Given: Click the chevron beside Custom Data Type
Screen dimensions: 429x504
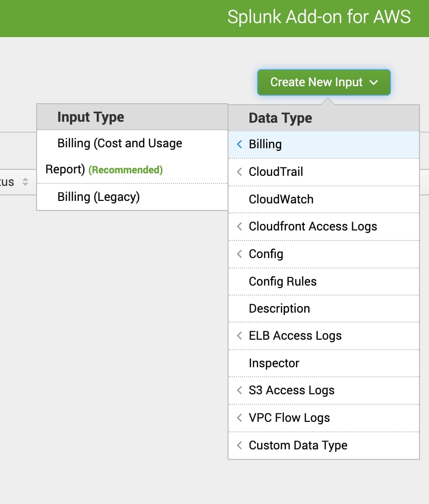Looking at the screenshot, I should point(239,445).
